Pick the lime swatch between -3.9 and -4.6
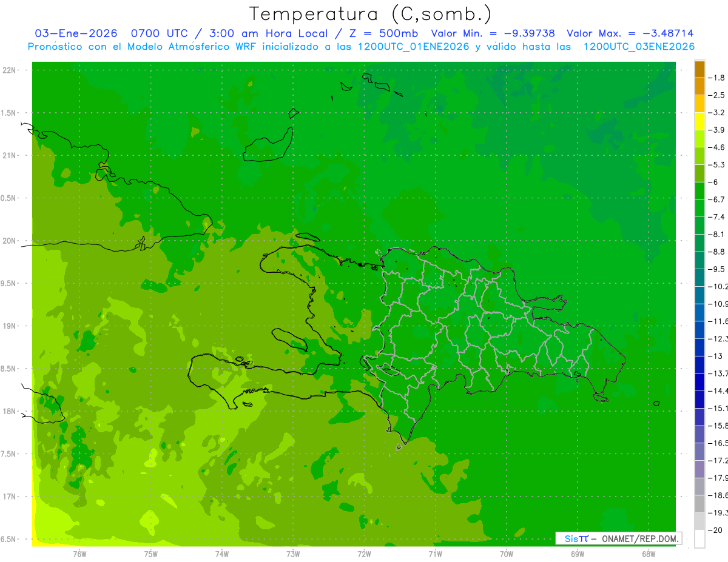The image size is (728, 562). pos(699,139)
